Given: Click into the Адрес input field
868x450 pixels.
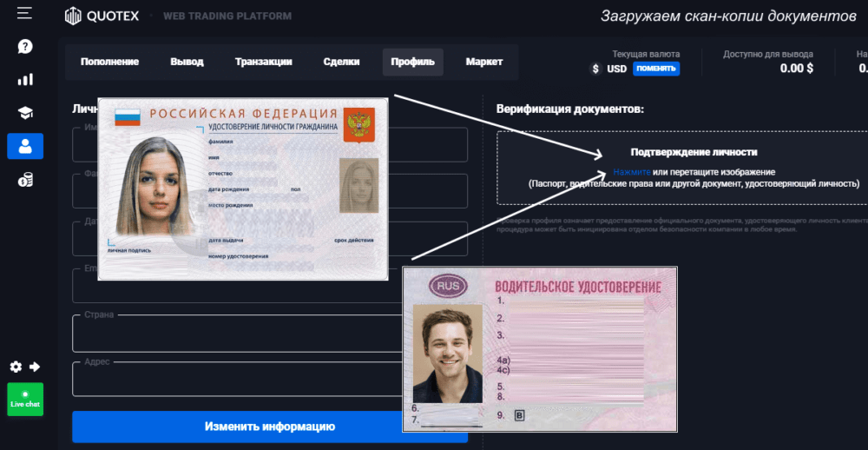Looking at the screenshot, I should pyautogui.click(x=234, y=379).
